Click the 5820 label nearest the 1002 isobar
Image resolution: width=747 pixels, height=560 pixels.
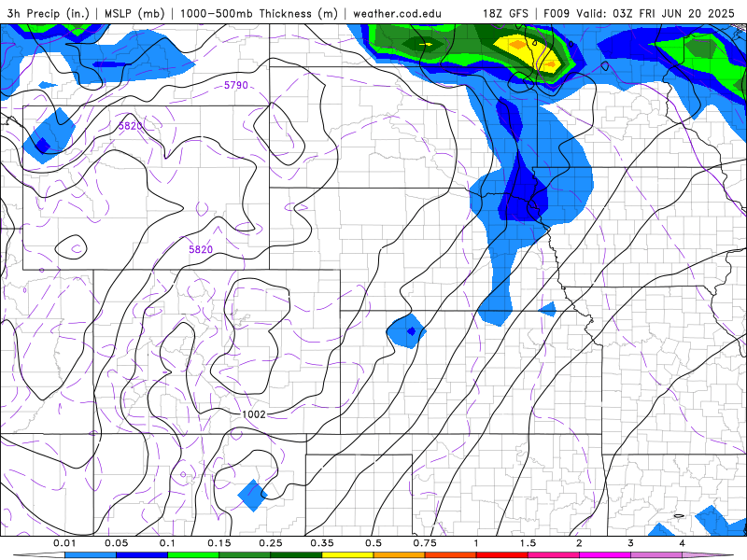(x=201, y=249)
